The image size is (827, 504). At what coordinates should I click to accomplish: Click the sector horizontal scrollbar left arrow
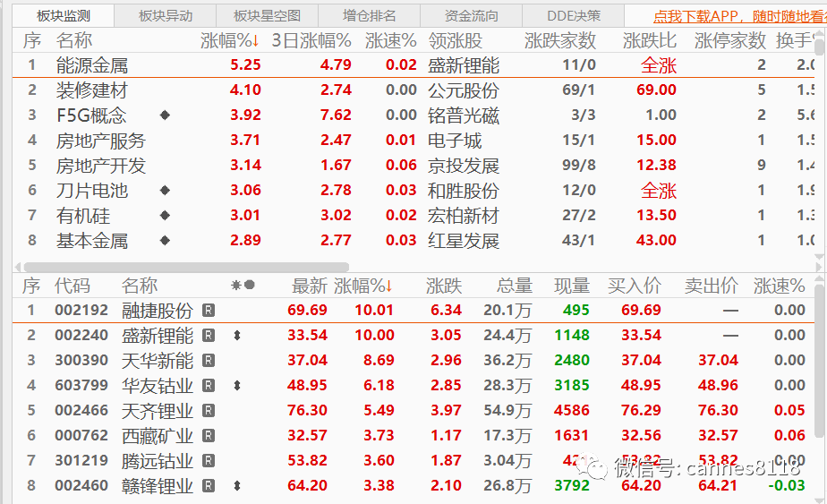[18, 267]
